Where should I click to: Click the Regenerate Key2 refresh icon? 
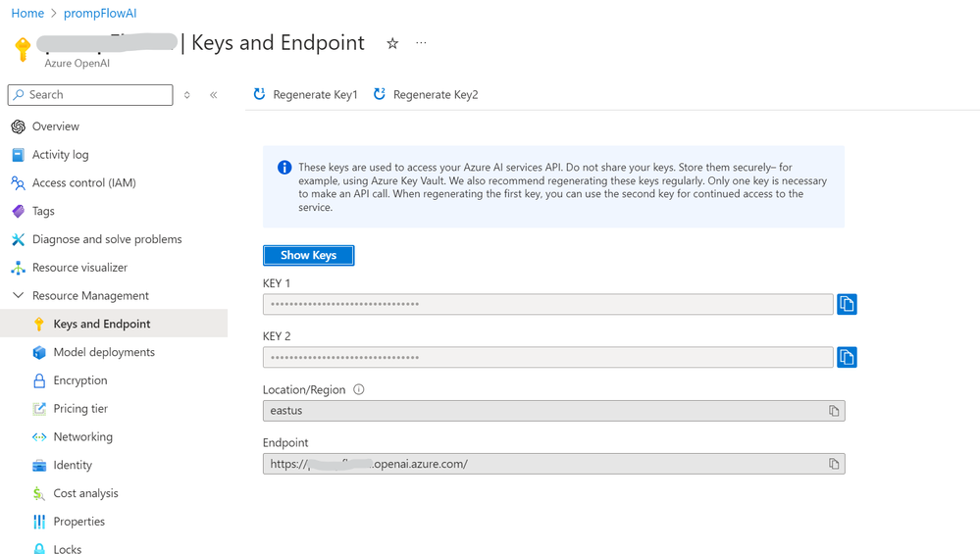pyautogui.click(x=380, y=94)
